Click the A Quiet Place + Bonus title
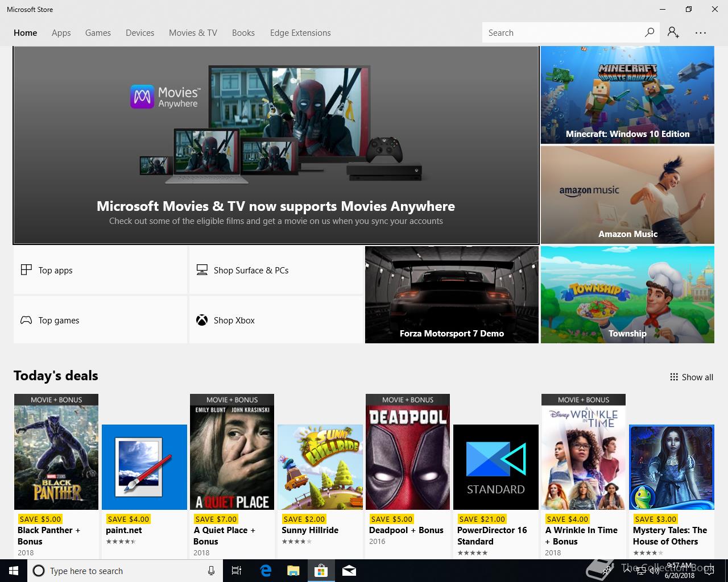 coord(224,536)
